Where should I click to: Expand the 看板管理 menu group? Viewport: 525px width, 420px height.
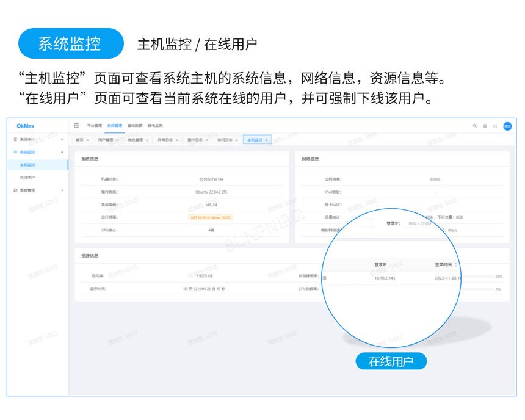pos(62,190)
